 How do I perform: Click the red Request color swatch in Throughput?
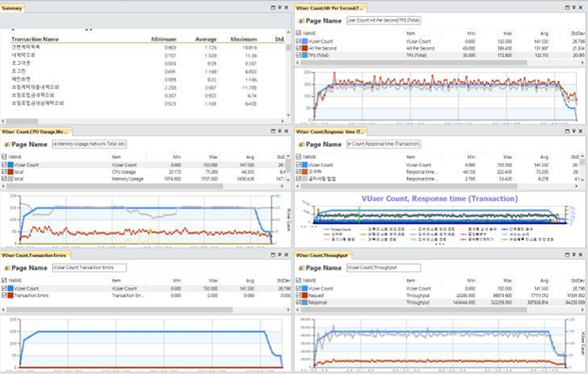(x=305, y=295)
